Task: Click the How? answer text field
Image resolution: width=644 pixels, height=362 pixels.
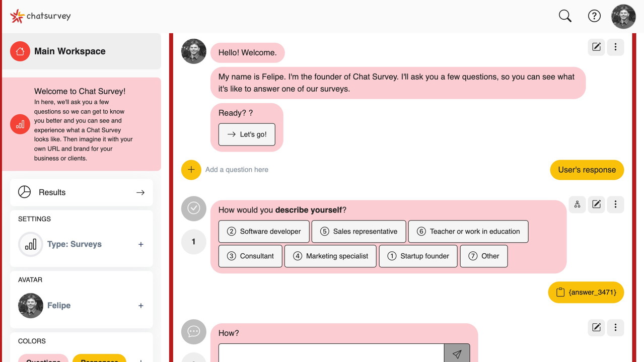Action: point(331,353)
